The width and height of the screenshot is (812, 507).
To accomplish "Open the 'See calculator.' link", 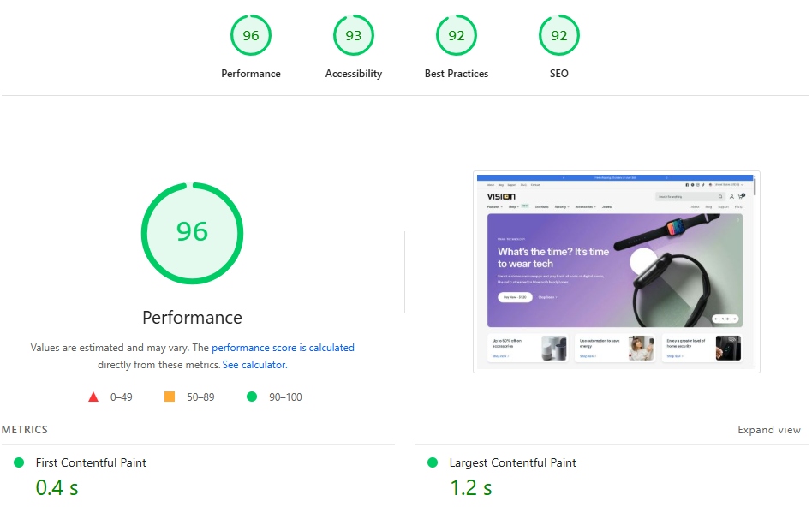I will 254,365.
